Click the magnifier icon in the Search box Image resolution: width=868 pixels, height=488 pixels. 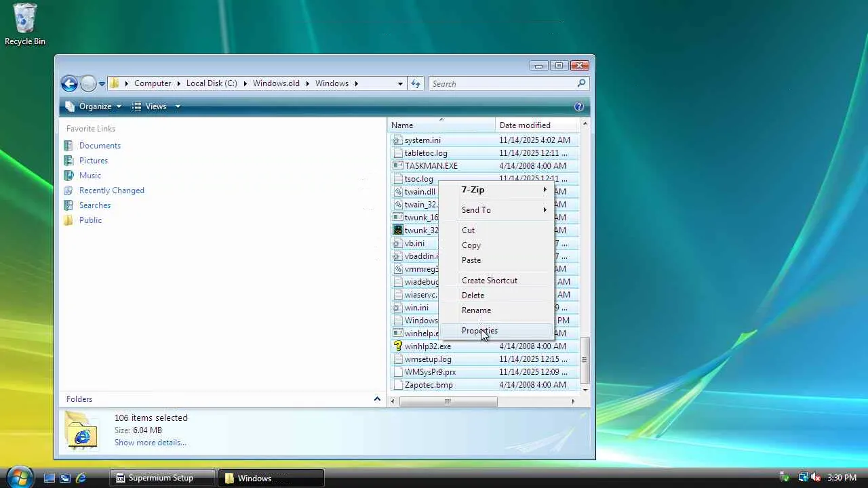pos(581,83)
